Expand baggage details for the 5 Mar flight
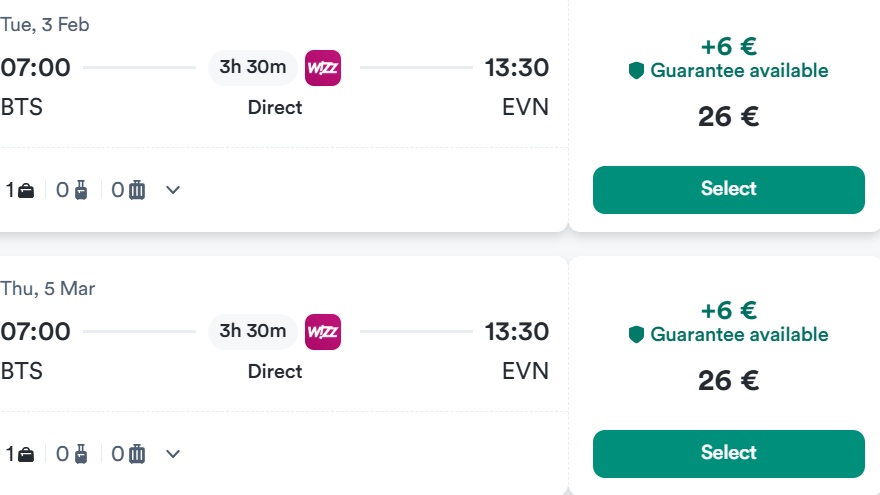 173,454
